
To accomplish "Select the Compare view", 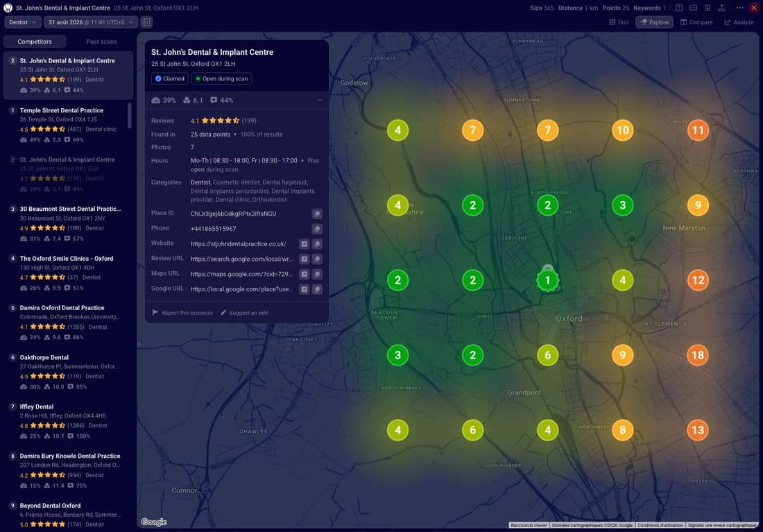I will [696, 22].
